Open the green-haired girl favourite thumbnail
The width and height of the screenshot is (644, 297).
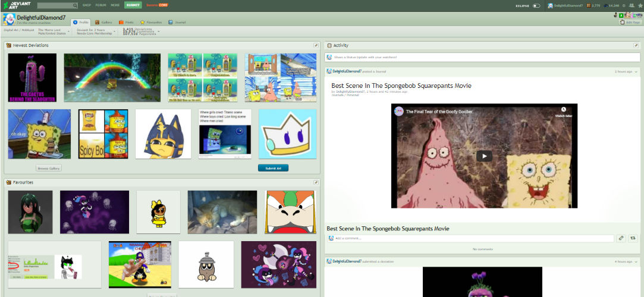(x=30, y=212)
